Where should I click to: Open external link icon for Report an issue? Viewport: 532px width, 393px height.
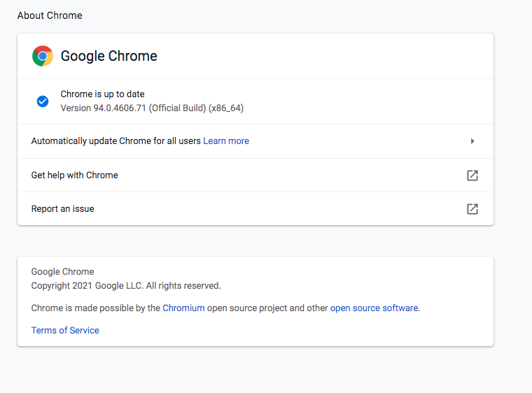(x=472, y=209)
